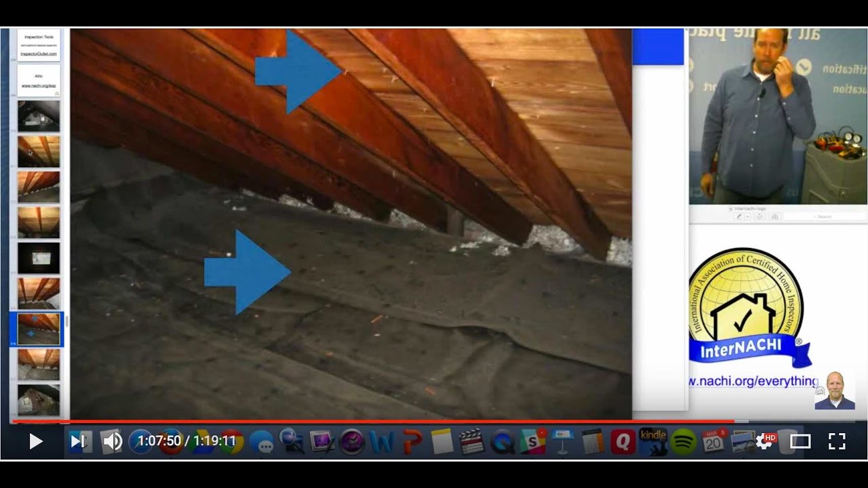The width and height of the screenshot is (868, 488).
Task: Open the channel avatar watermark
Action: tap(835, 390)
